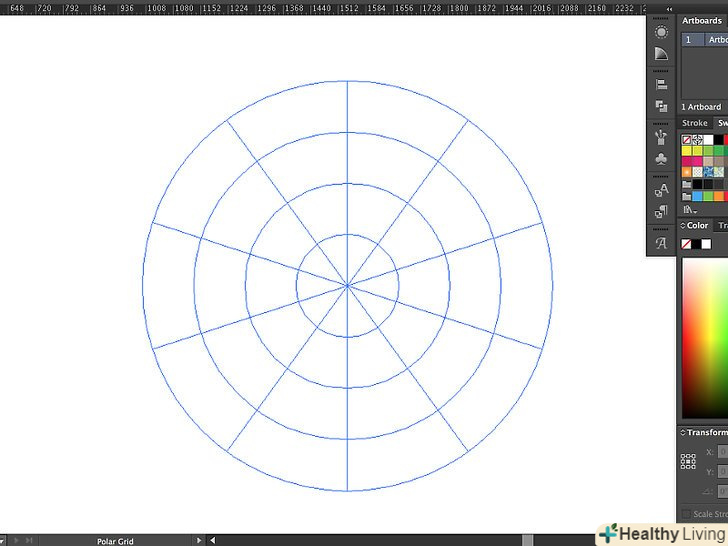The height and width of the screenshot is (546, 728).
Task: Open the Paragraph Styles panel icon
Action: click(x=661, y=212)
